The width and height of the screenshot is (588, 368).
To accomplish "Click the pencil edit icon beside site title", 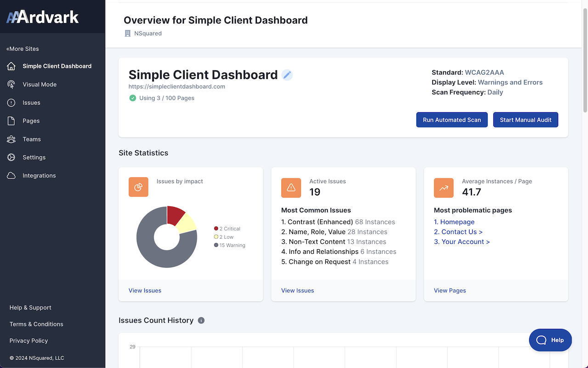I will coord(287,75).
